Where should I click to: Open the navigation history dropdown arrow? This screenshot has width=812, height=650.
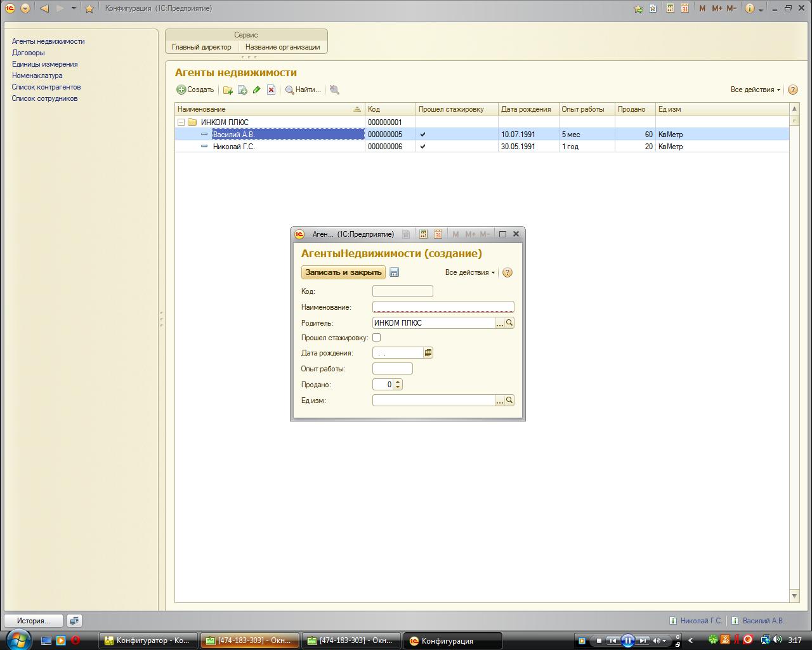[x=74, y=8]
